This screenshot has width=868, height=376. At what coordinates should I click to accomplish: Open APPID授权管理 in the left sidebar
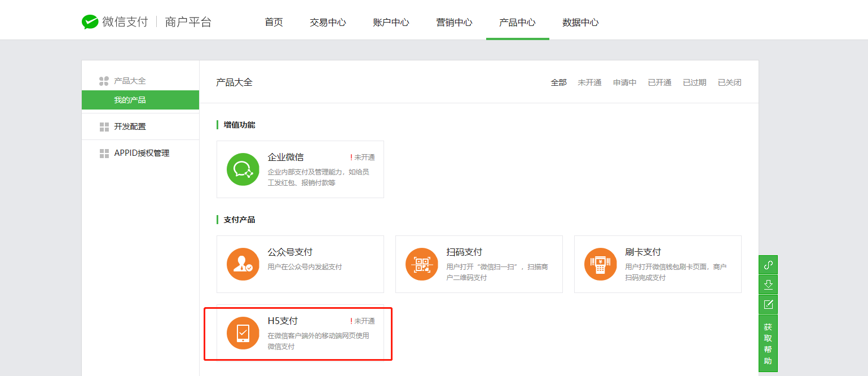(140, 153)
